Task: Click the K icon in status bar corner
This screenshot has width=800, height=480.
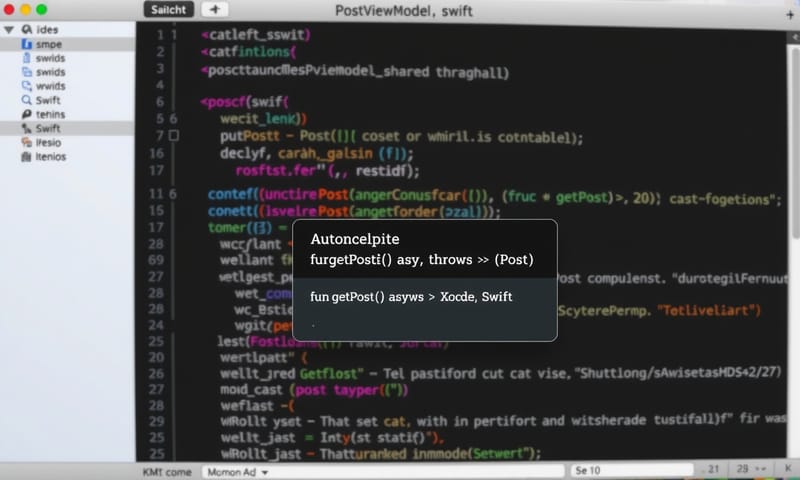Action: (788, 468)
